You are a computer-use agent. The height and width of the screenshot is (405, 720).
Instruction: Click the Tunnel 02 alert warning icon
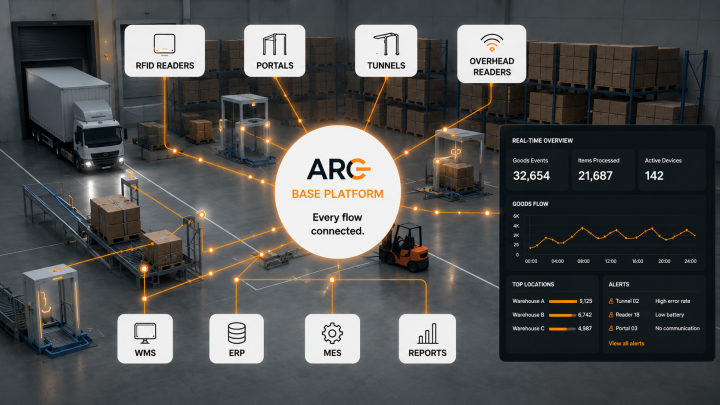click(x=611, y=301)
